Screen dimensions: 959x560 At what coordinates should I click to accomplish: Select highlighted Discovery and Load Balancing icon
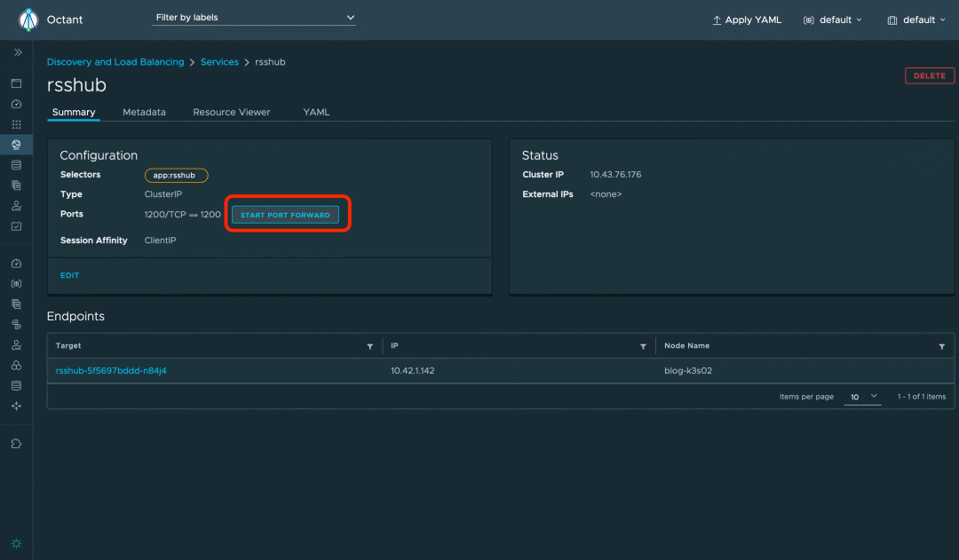[17, 145]
